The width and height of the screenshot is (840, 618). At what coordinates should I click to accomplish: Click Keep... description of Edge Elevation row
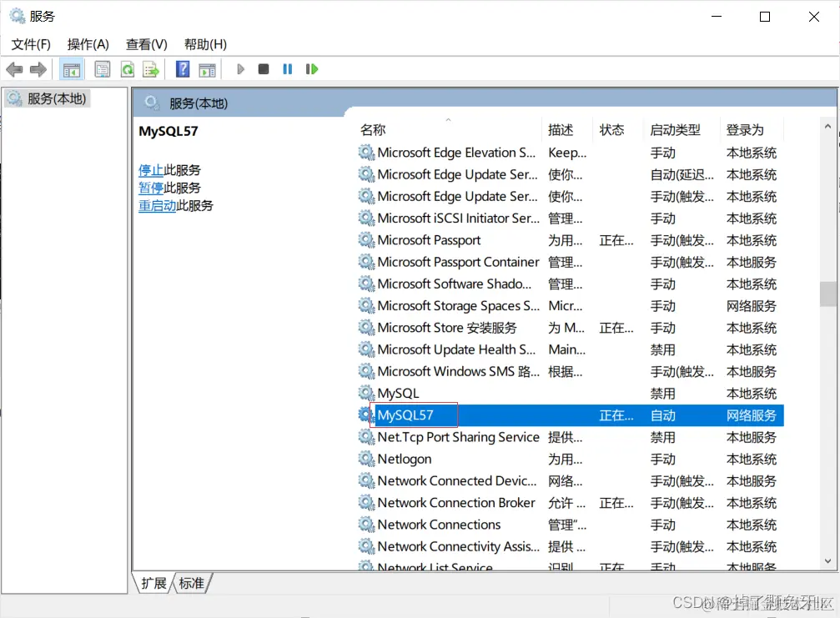pyautogui.click(x=567, y=153)
